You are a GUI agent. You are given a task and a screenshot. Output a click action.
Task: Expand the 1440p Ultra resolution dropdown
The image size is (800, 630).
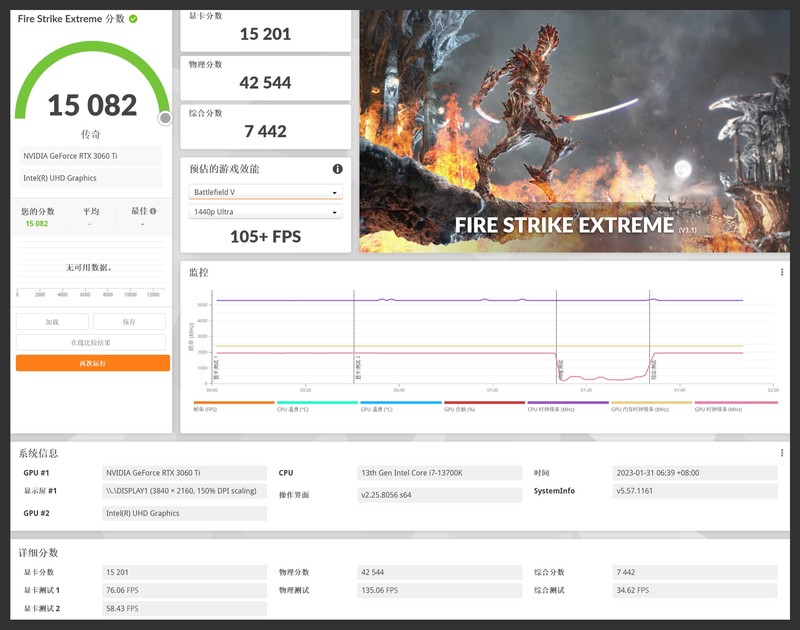265,212
